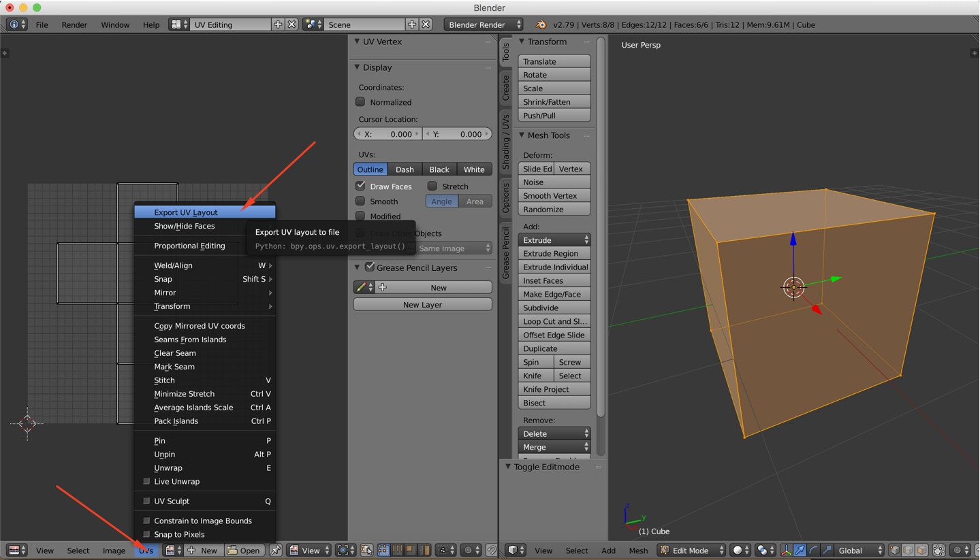Image resolution: width=980 pixels, height=560 pixels.
Task: Enable the Smooth checkbox
Action: tap(360, 201)
